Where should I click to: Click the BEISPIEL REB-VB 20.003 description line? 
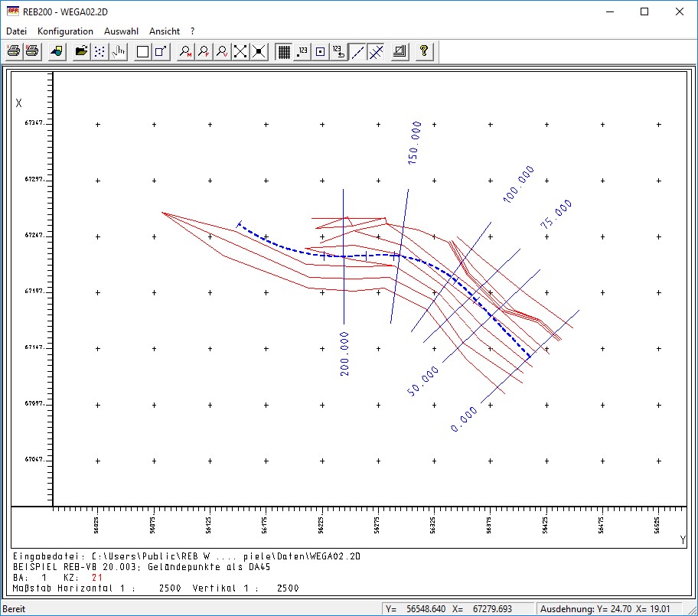(142, 567)
